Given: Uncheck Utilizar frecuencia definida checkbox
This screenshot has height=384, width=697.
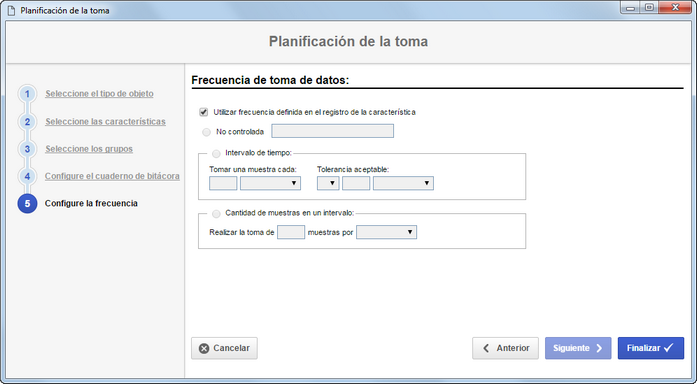Looking at the screenshot, I should pyautogui.click(x=204, y=112).
